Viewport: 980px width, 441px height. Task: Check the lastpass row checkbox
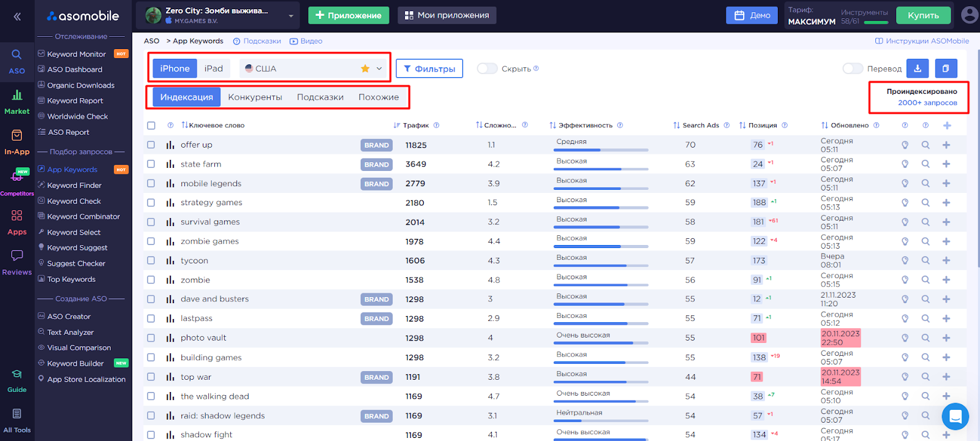pos(151,318)
